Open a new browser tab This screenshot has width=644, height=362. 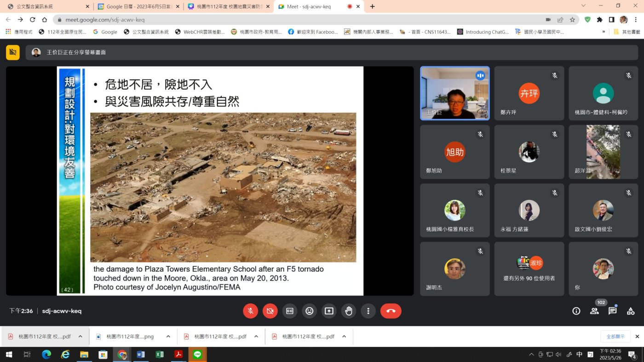(372, 6)
